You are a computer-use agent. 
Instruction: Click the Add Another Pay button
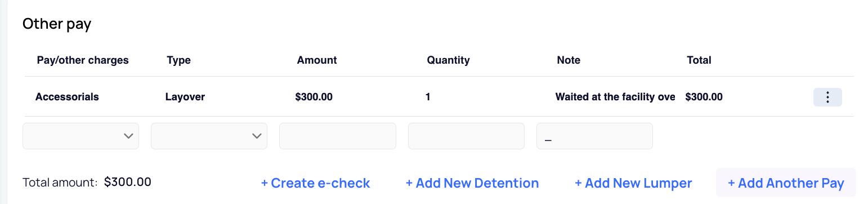tap(786, 183)
